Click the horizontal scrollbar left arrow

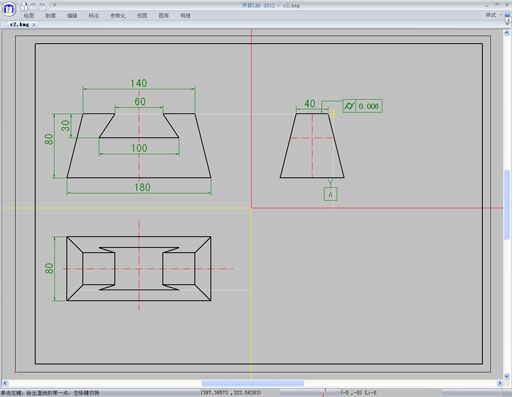coord(5,383)
